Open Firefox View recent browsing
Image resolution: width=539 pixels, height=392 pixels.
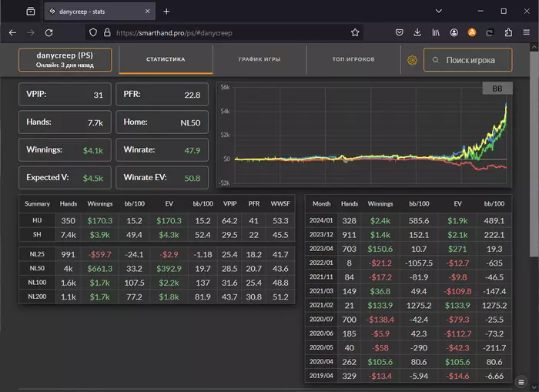pyautogui.click(x=30, y=12)
